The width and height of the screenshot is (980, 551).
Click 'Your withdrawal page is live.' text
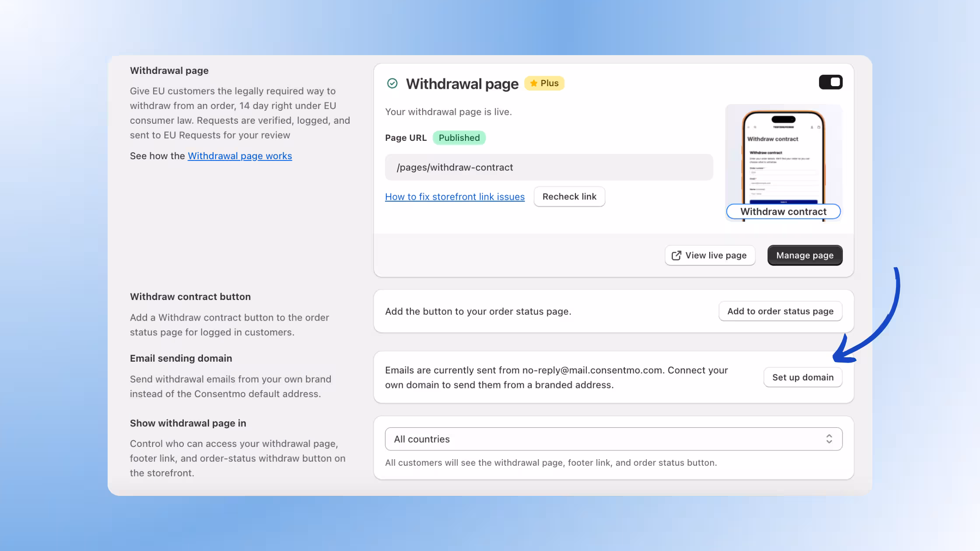pyautogui.click(x=448, y=112)
